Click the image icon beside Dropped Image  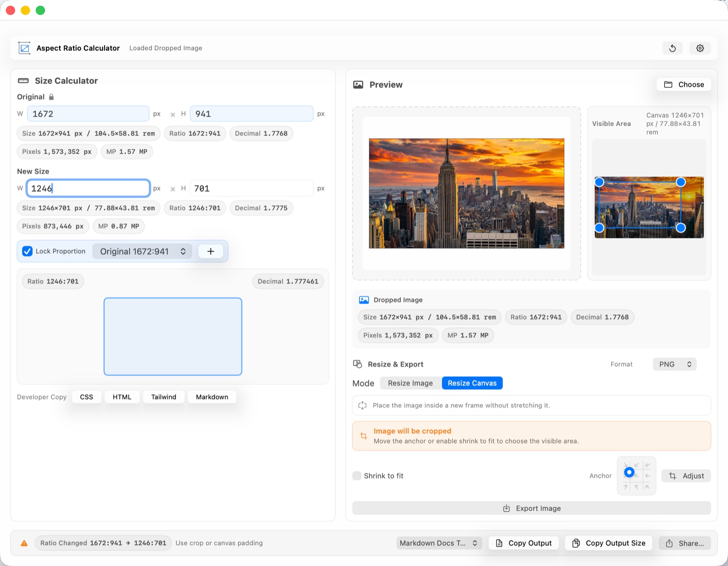pos(364,300)
